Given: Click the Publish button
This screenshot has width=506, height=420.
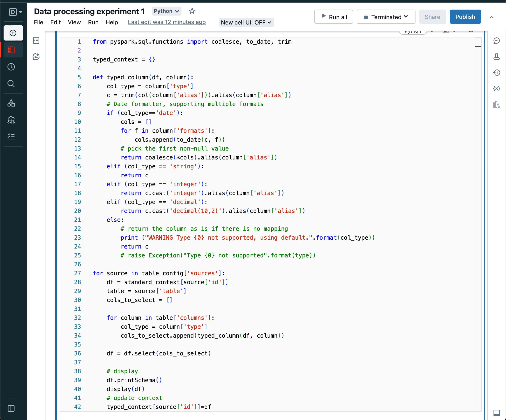Looking at the screenshot, I should coord(465,17).
